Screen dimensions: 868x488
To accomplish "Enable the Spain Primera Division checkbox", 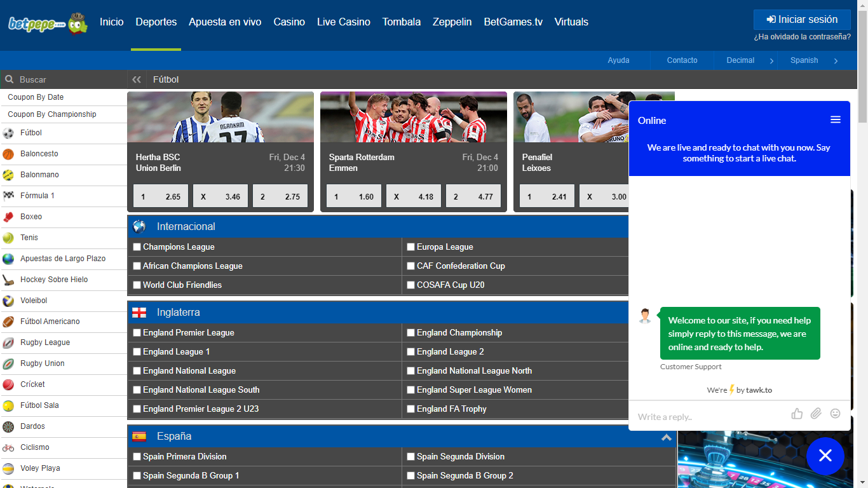I will coord(137,457).
